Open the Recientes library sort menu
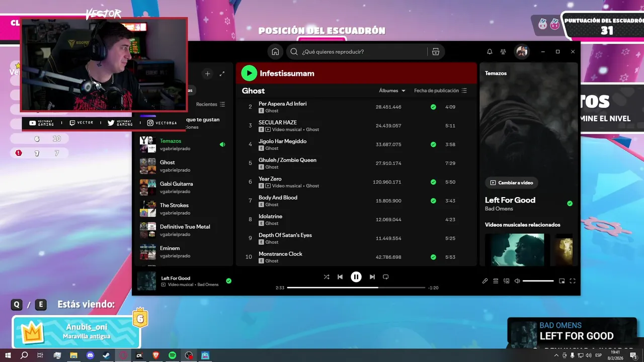This screenshot has height=362, width=644. (210, 104)
